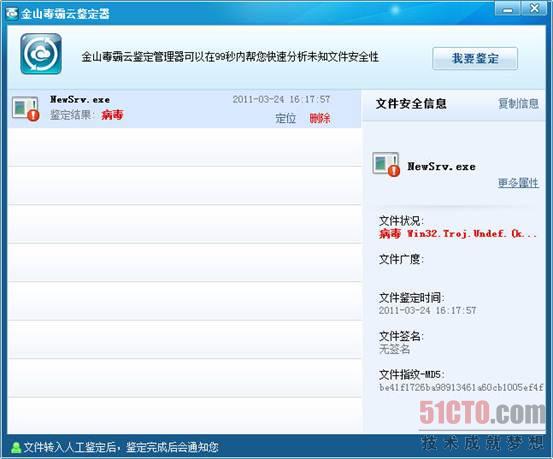Viewport: 553px width, 459px height.
Task: Click the 2011-03-24 16:17:57 timestamp in the list row
Action: click(281, 99)
